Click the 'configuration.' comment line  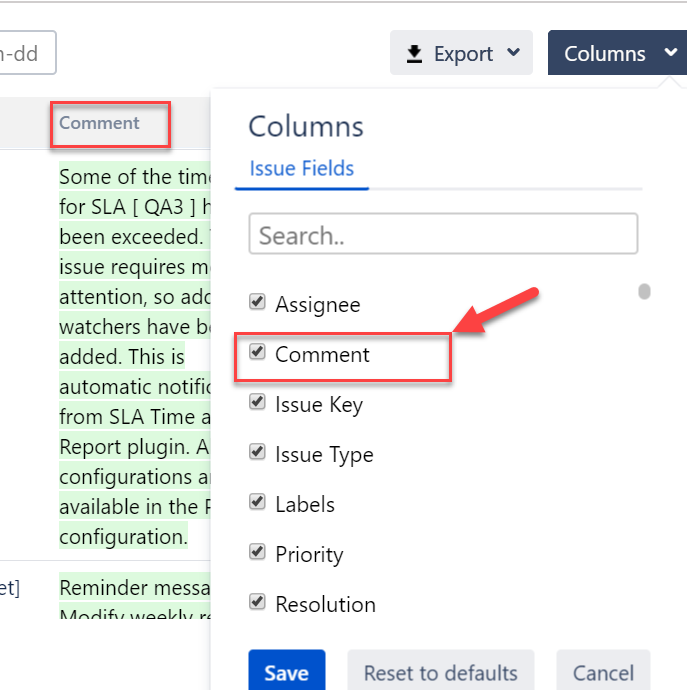click(123, 537)
